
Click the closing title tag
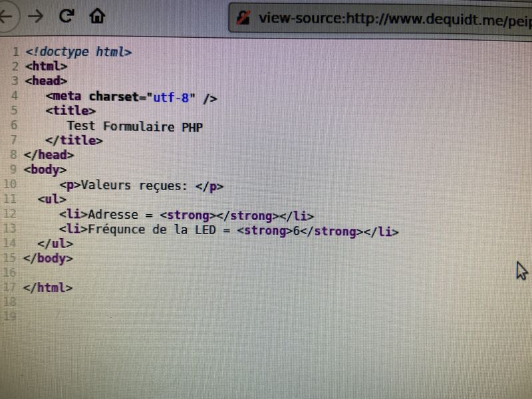pyautogui.click(x=74, y=140)
